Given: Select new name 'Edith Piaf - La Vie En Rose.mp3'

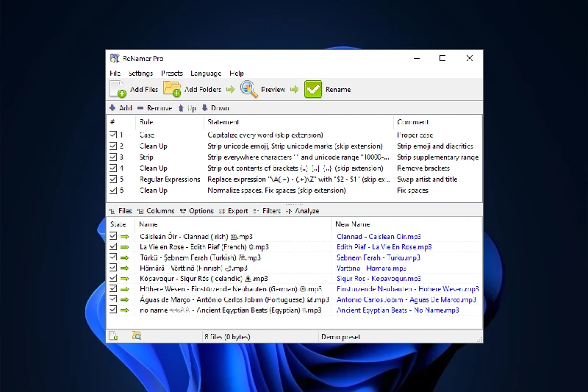Looking at the screenshot, I should click(x=384, y=247).
